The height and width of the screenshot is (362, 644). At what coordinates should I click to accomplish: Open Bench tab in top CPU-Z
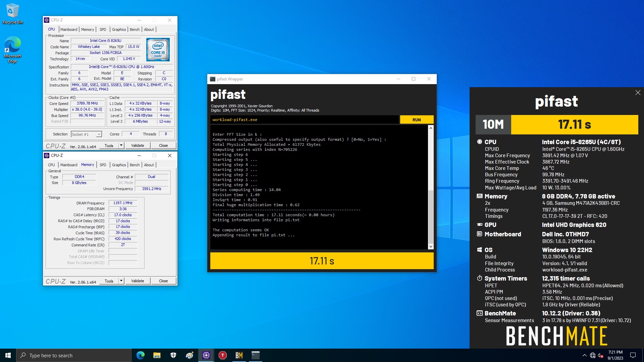pos(135,29)
